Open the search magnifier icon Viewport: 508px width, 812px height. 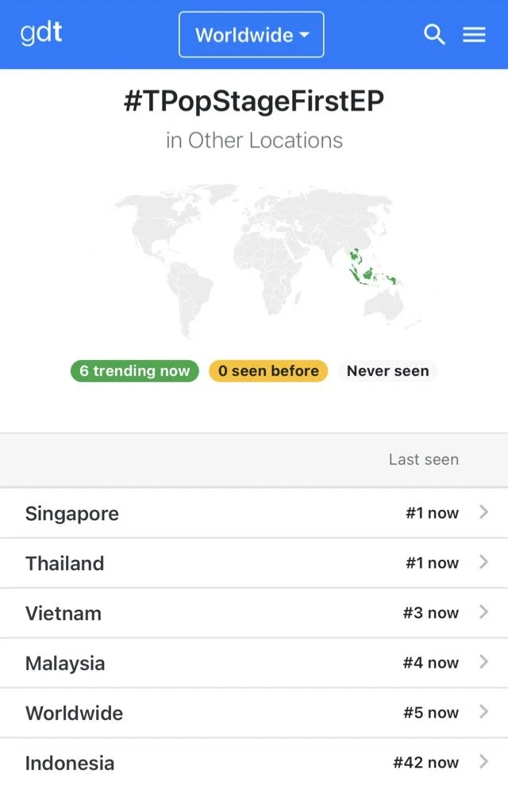coord(434,35)
